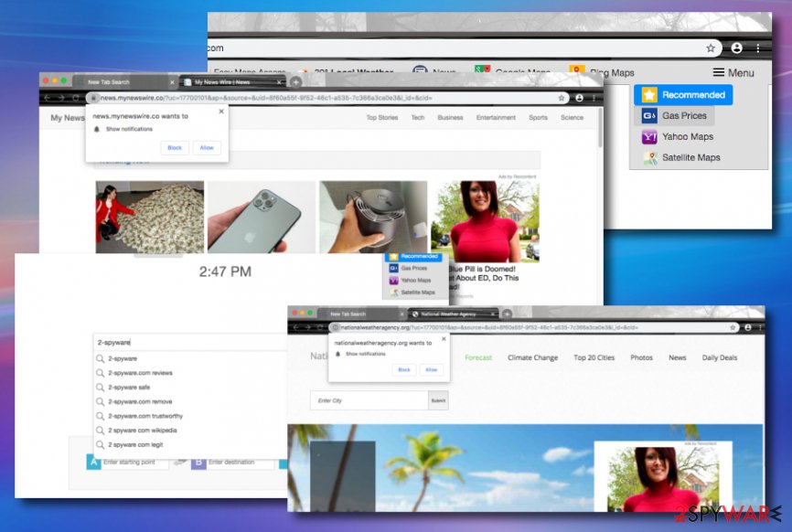
Task: Select suggestion 2-spyware safe
Action: 129,388
